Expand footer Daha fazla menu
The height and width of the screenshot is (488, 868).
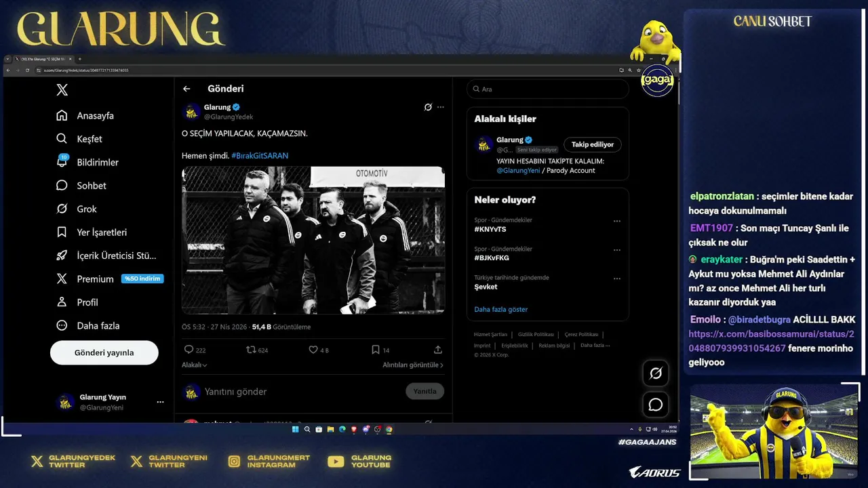595,345
